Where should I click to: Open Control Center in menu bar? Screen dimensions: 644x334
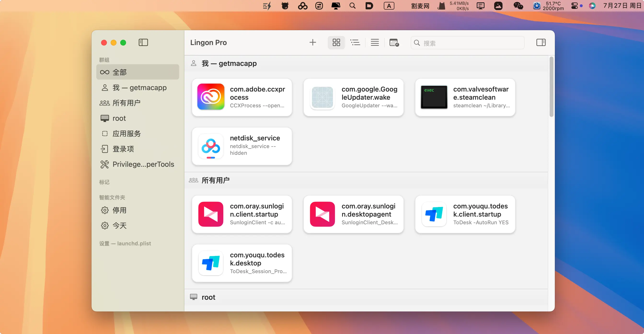575,6
